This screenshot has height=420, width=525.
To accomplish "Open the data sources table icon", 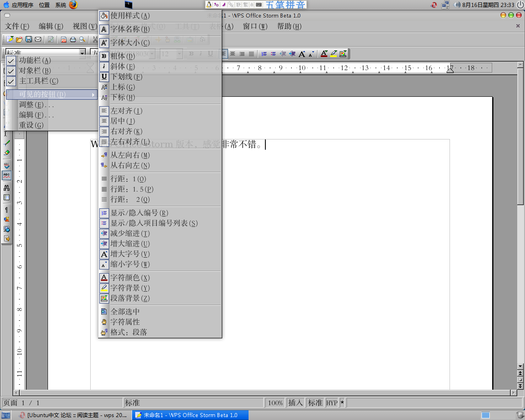I will 7,197.
